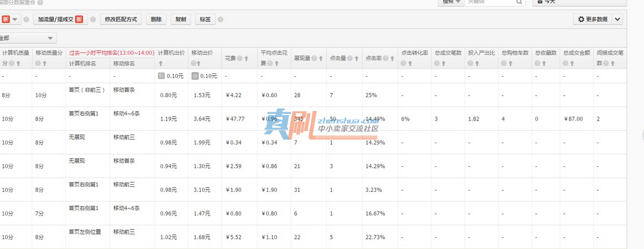Click the 计算机排名 sub-header

coord(83,63)
